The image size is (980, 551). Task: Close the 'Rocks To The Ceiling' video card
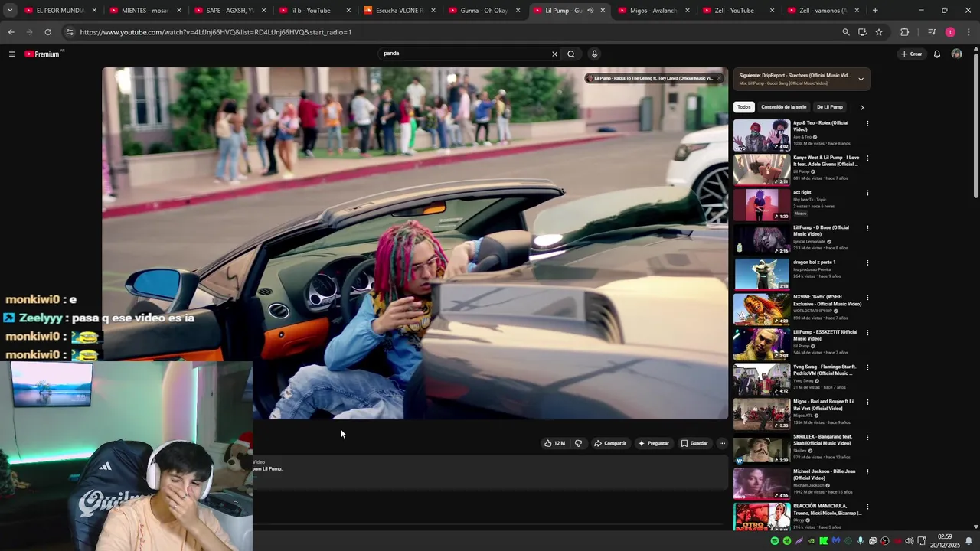tap(719, 78)
